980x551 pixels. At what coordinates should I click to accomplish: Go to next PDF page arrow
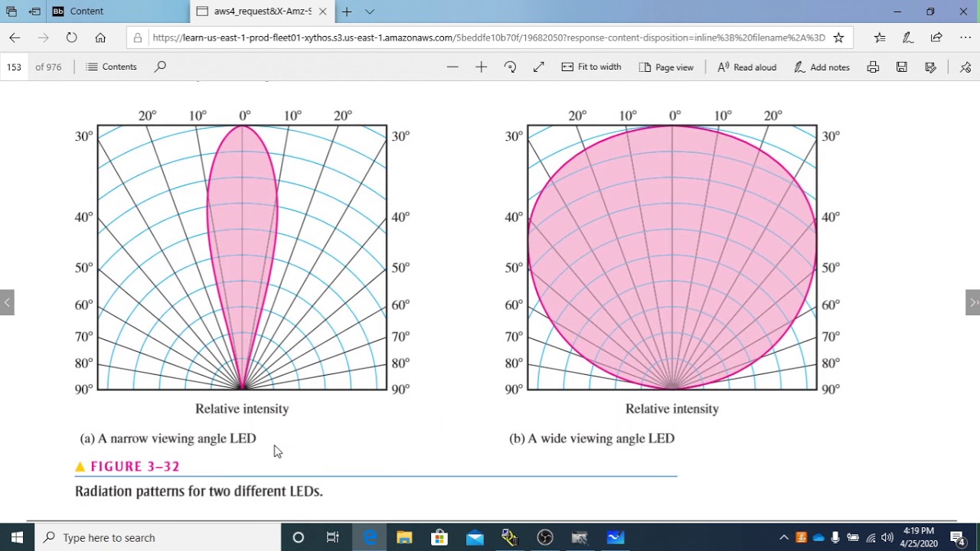(x=973, y=302)
